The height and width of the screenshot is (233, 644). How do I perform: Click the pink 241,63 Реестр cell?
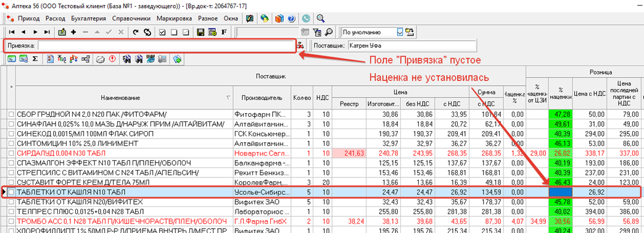coord(349,153)
